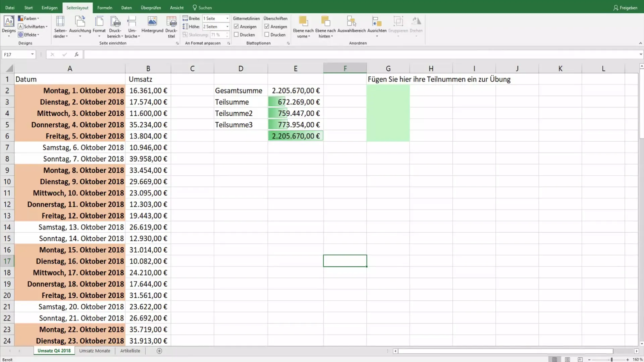Click the formula bar input field
The image size is (644, 362).
[x=361, y=54]
